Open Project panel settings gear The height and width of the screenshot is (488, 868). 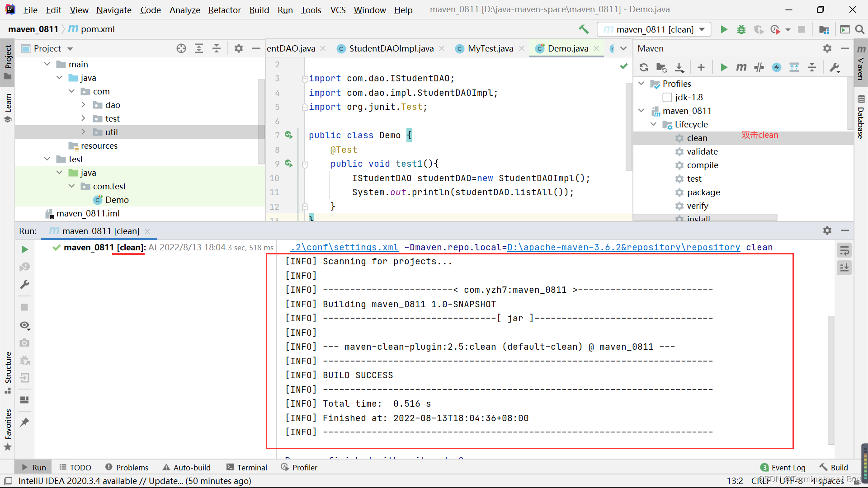pos(239,48)
